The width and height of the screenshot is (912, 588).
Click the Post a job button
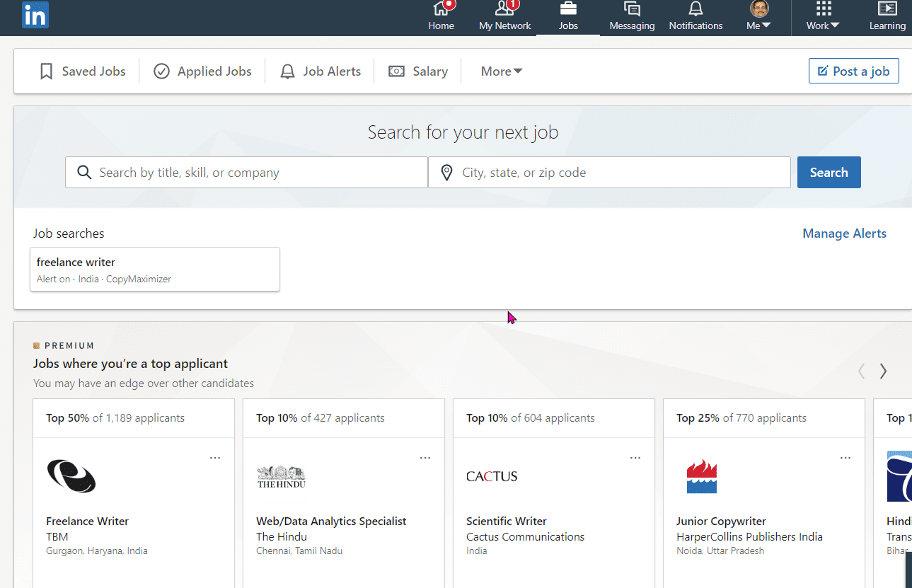(854, 71)
